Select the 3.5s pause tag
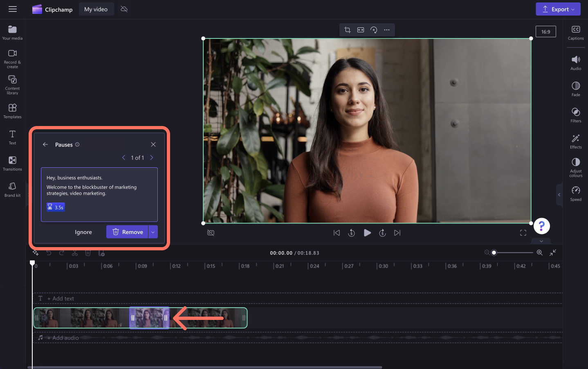 tap(56, 207)
